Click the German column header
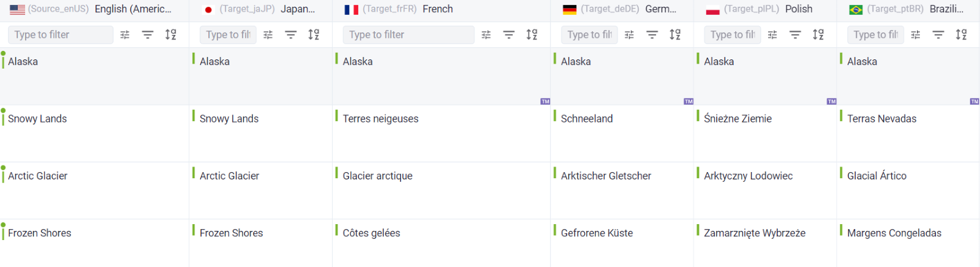This screenshot has height=267, width=980. (660, 9)
